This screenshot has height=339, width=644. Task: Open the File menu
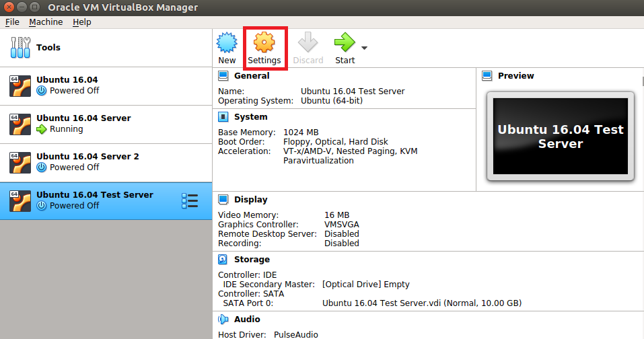(12, 22)
